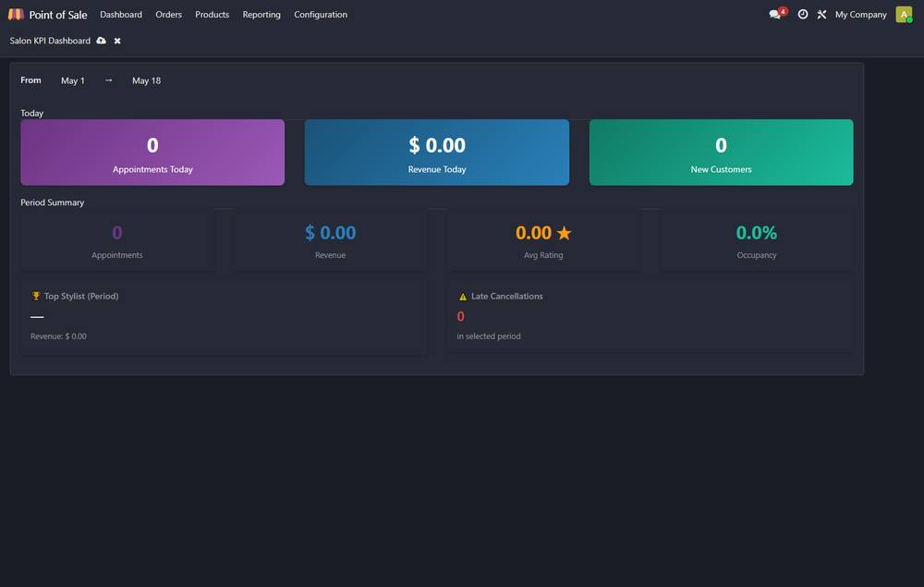Open the activities clock icon
This screenshot has height=587, width=924.
[803, 14]
